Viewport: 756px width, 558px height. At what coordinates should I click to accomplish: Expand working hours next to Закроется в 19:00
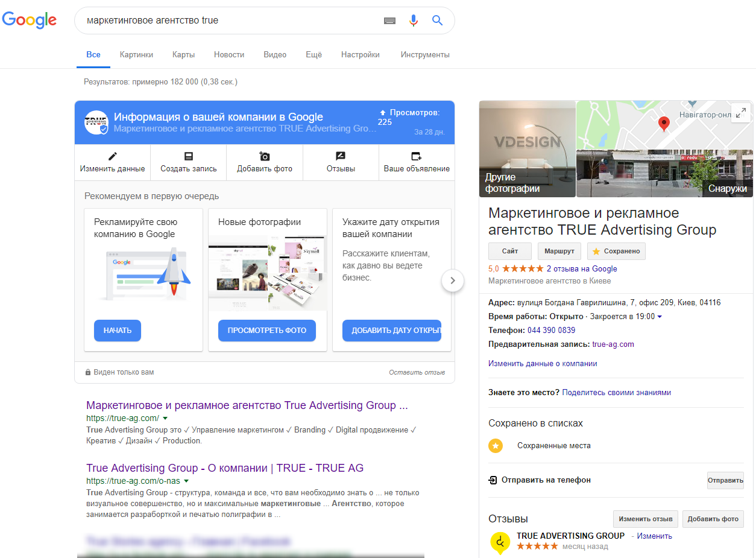click(x=660, y=317)
